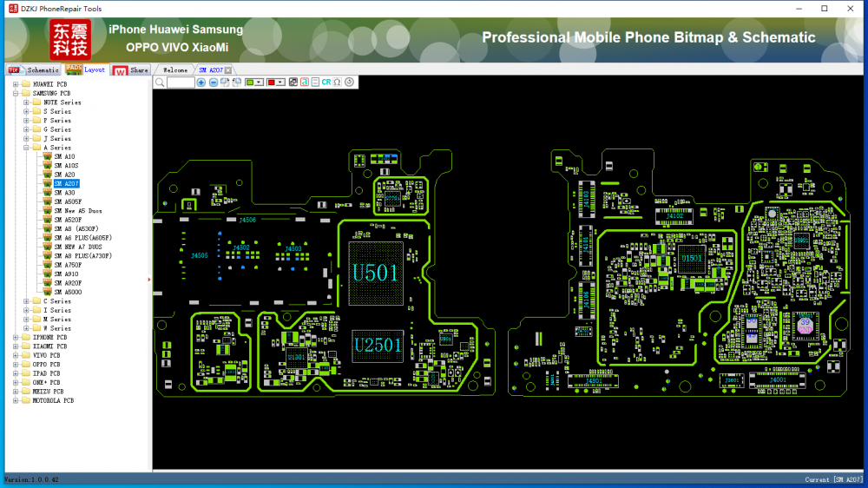This screenshot has width=868, height=488.
Task: Select SM A30 in the tree
Action: (64, 193)
